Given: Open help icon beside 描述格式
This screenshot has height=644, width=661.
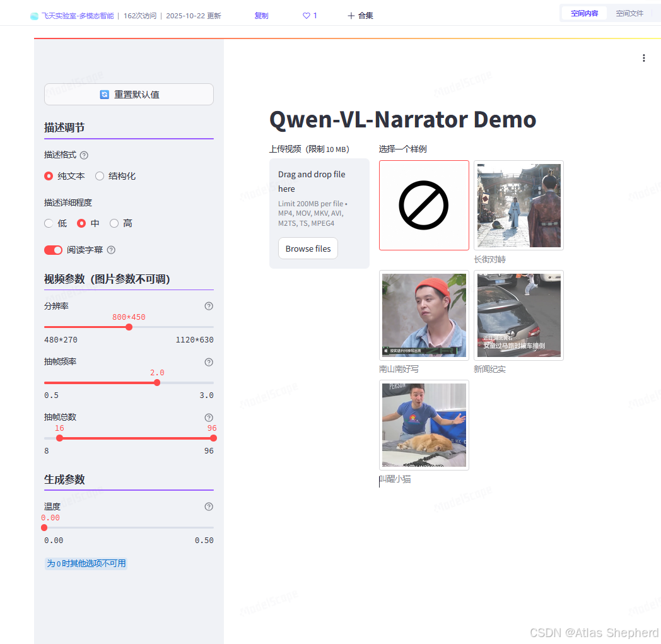Looking at the screenshot, I should [84, 155].
